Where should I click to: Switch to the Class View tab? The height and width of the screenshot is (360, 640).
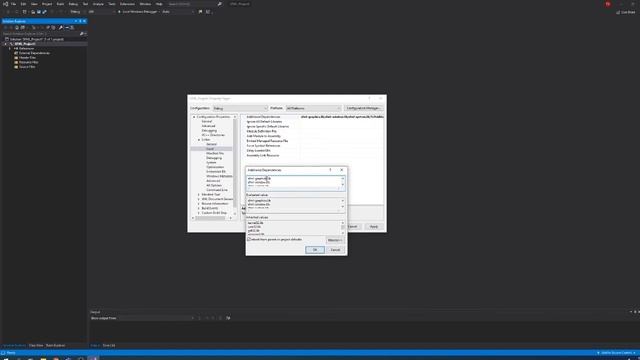click(x=36, y=345)
